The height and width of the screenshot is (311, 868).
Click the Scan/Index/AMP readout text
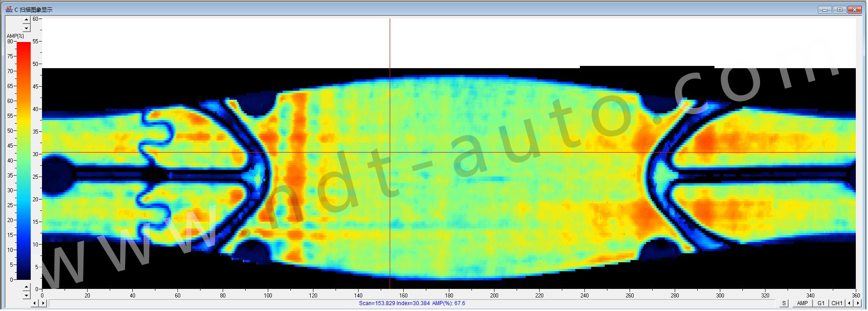[411, 303]
